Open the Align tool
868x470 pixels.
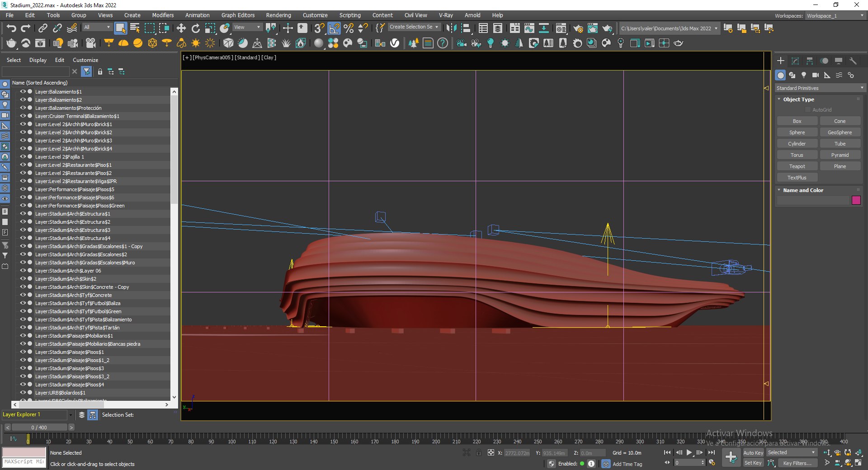[466, 28]
